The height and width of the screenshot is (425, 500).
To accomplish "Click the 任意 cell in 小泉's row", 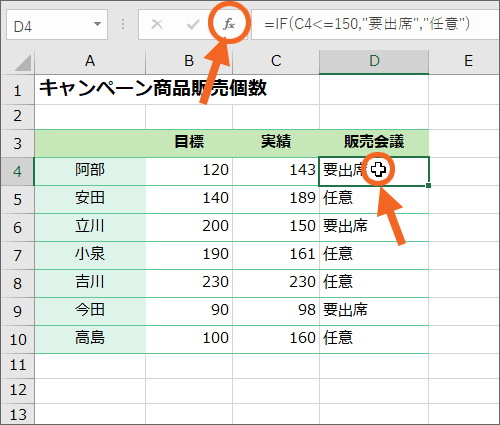I will pos(374,255).
